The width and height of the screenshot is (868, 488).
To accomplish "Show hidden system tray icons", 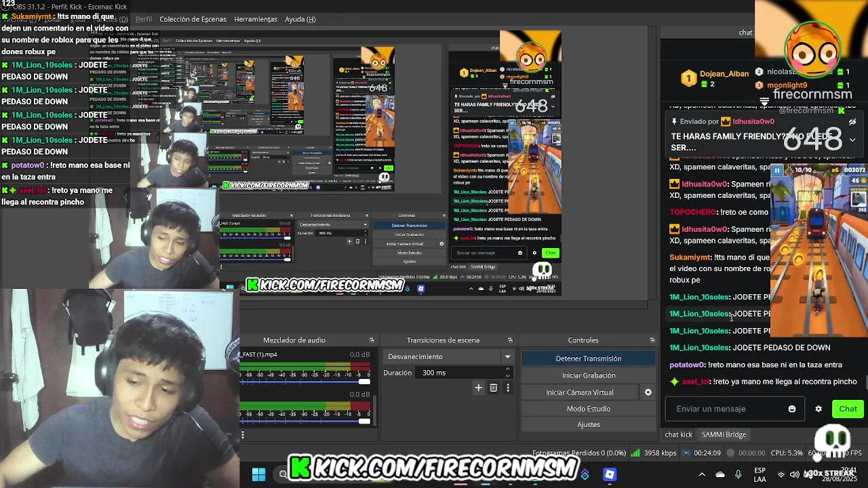I will tap(702, 474).
